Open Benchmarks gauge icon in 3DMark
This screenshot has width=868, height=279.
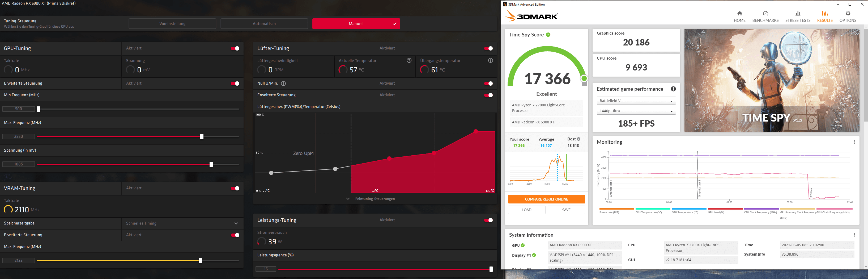765,14
